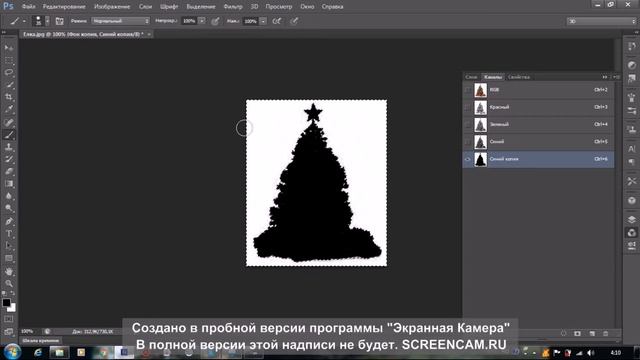The image size is (640, 360).
Task: Select the History Brush tool
Action: pos(9,159)
